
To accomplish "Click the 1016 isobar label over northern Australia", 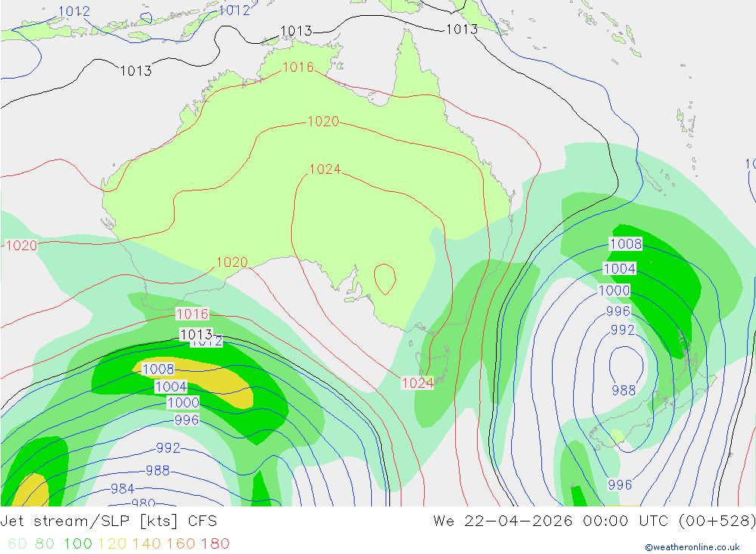I will tap(298, 67).
